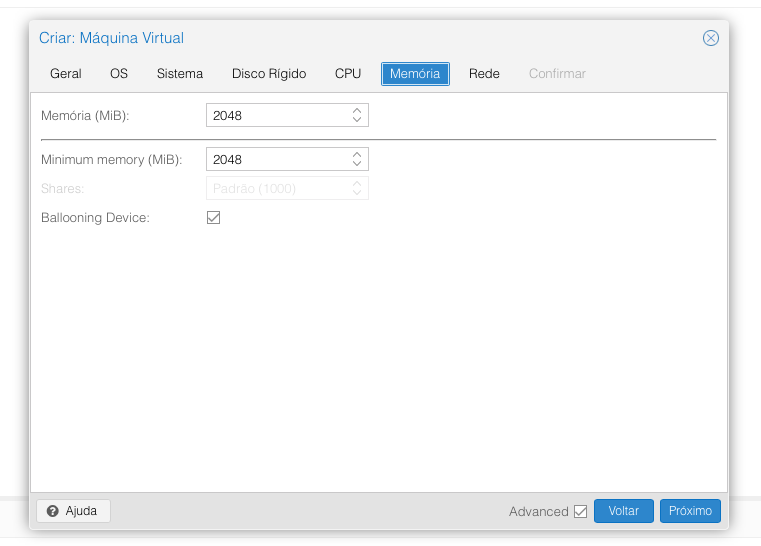This screenshot has width=761, height=546.
Task: Disable the Advanced checkbox
Action: click(580, 511)
